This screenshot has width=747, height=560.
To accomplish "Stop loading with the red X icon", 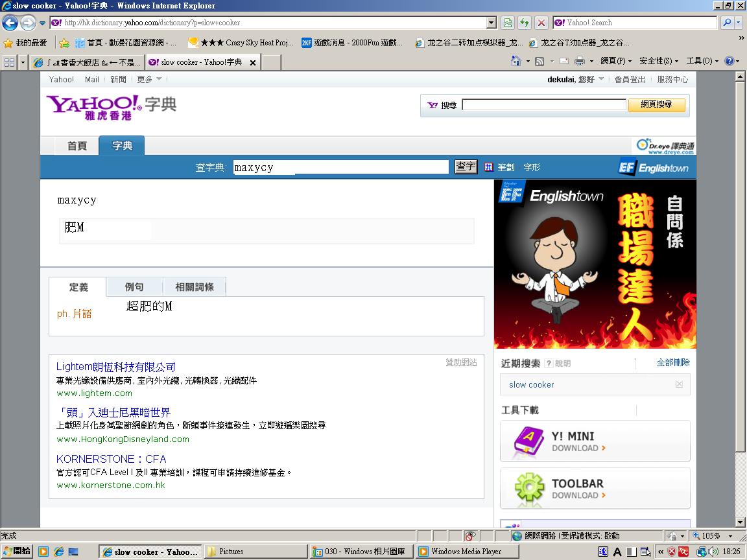I will point(541,23).
